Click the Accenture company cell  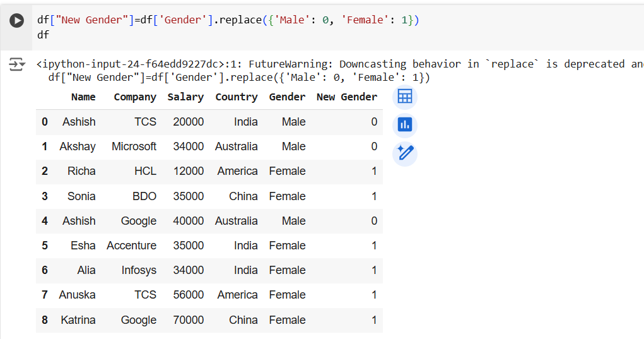tap(131, 246)
